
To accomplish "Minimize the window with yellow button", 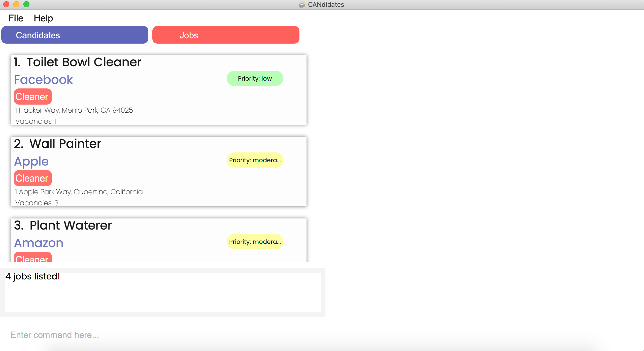I will (16, 4).
